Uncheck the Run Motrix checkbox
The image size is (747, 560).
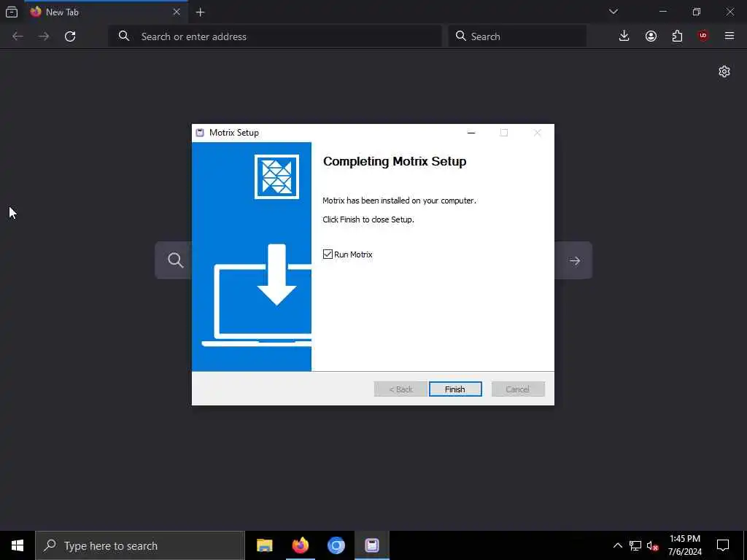328,254
